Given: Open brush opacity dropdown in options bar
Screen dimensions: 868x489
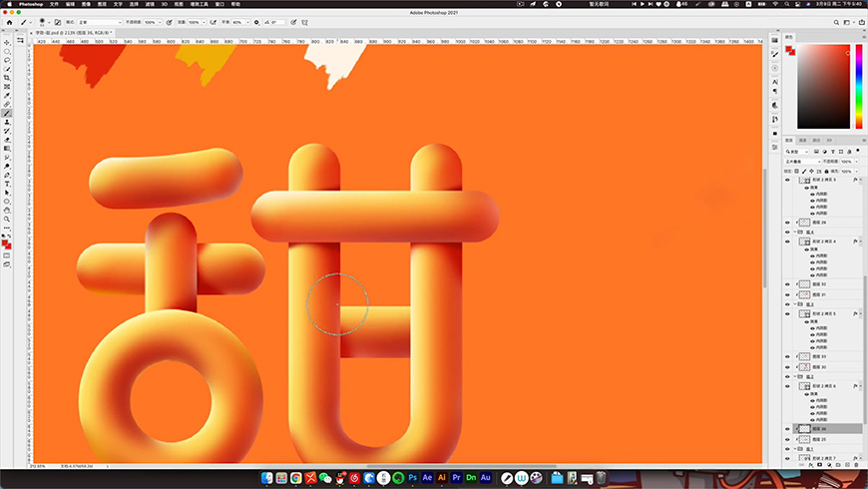Looking at the screenshot, I should click(160, 23).
